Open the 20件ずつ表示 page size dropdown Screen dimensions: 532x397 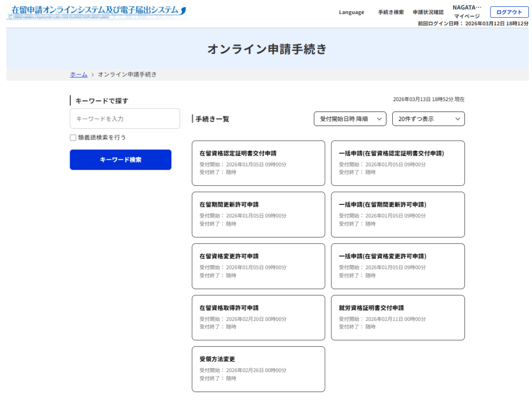[x=428, y=119]
